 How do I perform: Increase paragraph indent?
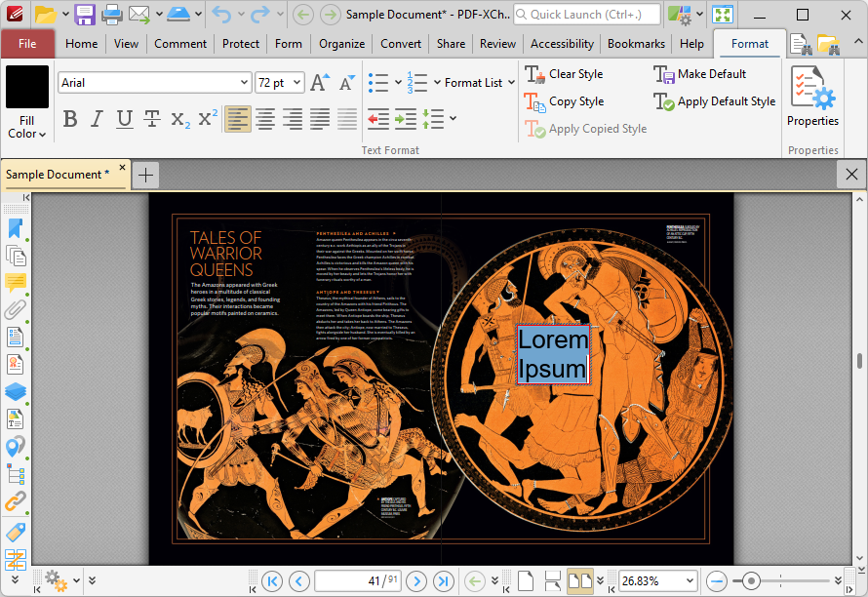tap(405, 118)
